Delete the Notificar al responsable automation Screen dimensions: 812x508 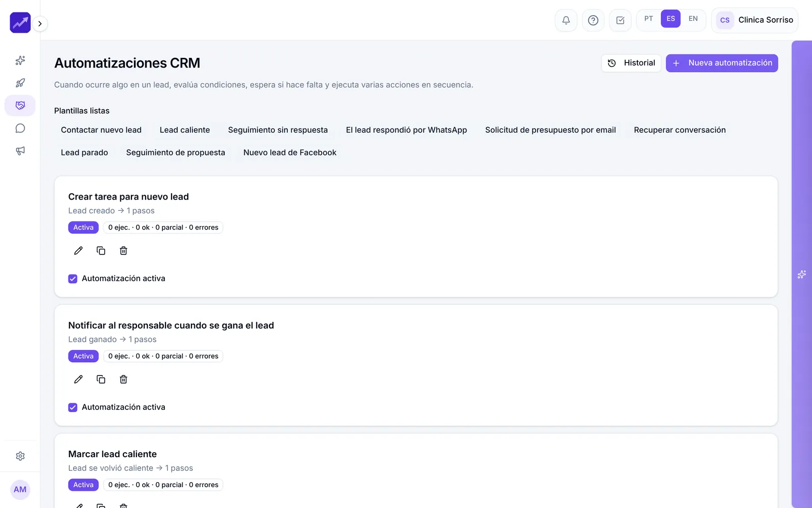click(123, 379)
